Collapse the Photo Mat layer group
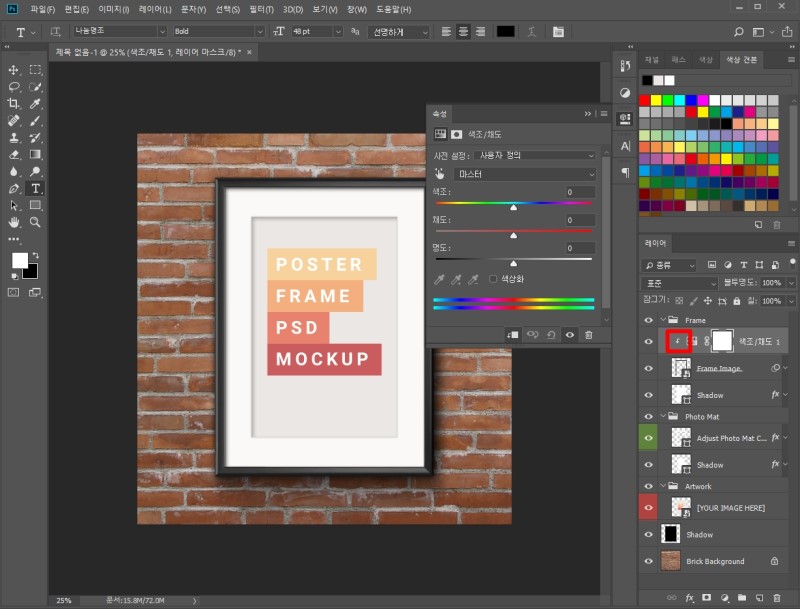The width and height of the screenshot is (800, 609). [663, 416]
